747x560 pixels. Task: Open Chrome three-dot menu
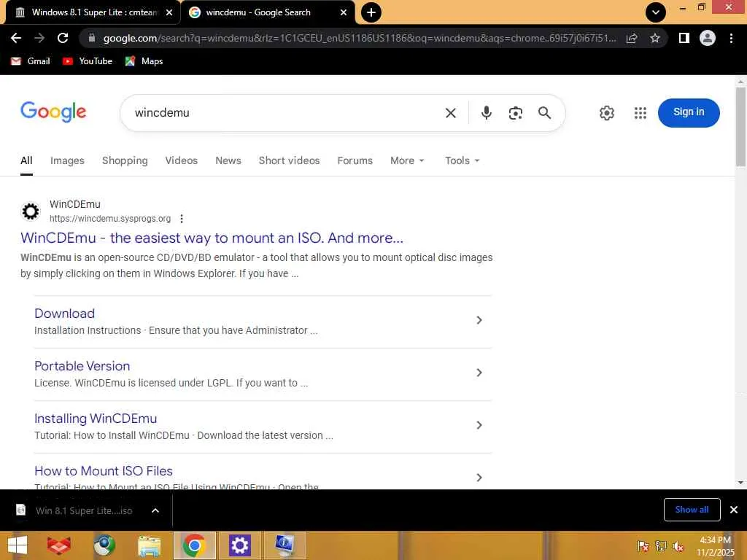[731, 38]
